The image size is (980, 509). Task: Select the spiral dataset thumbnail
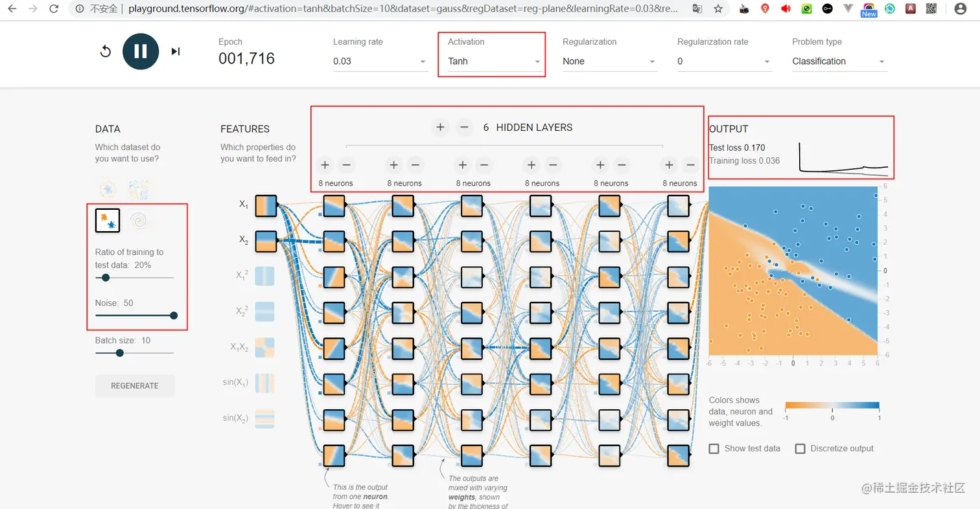pos(140,221)
